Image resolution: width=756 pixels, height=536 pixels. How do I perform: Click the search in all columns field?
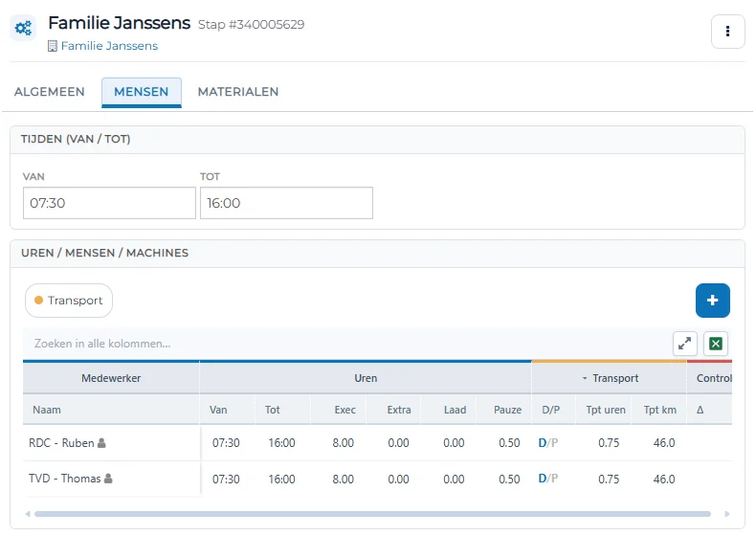tap(345, 344)
